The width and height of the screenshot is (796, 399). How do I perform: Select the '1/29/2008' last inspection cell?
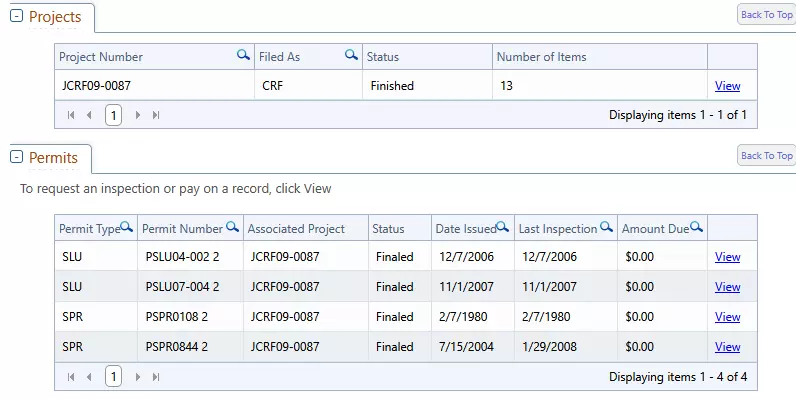pos(566,347)
